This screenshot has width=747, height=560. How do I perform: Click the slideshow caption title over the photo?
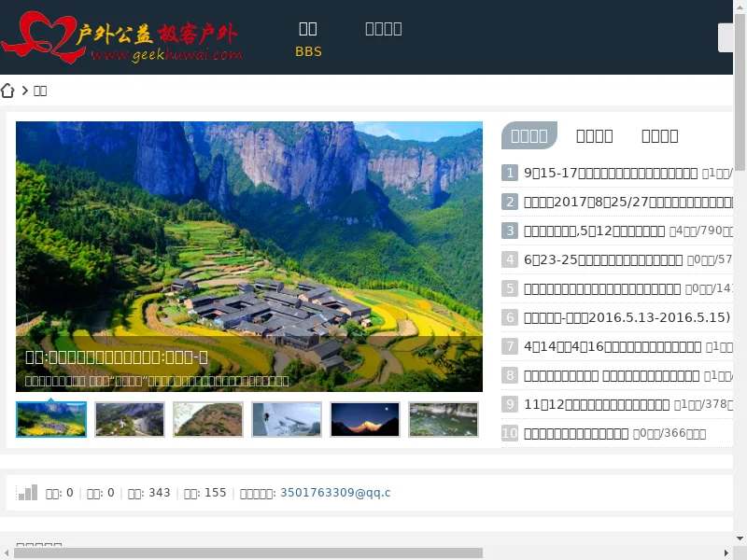[117, 357]
